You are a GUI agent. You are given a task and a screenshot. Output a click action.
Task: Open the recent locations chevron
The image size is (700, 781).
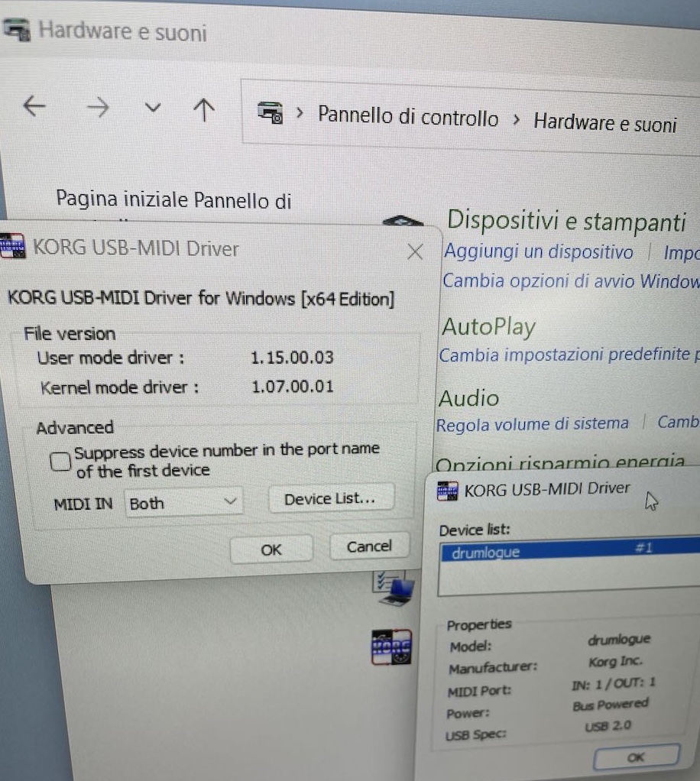[x=152, y=107]
